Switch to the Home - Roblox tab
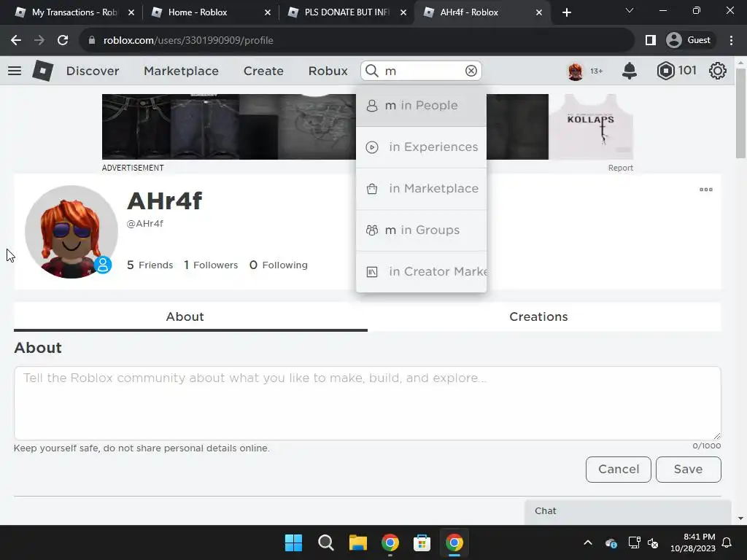747x560 pixels. click(x=197, y=12)
